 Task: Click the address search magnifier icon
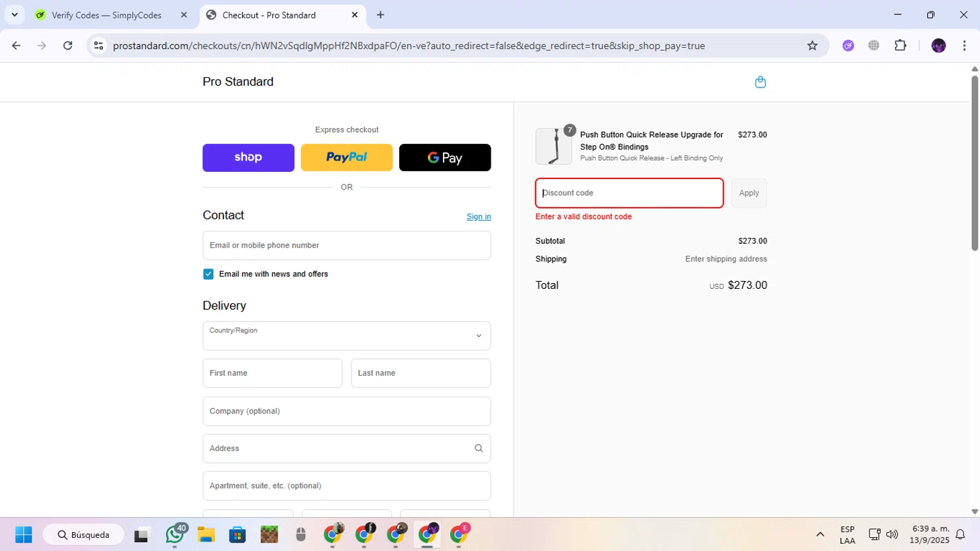coord(478,448)
